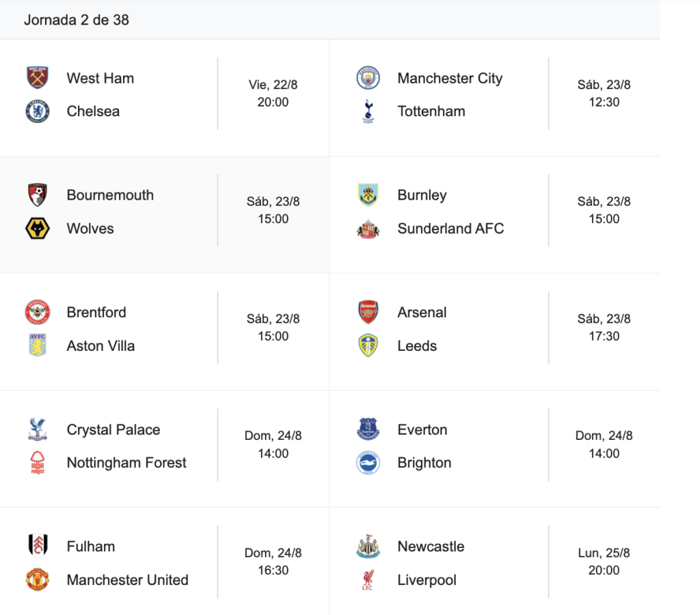Select the Bournemouth club badge

tap(38, 195)
